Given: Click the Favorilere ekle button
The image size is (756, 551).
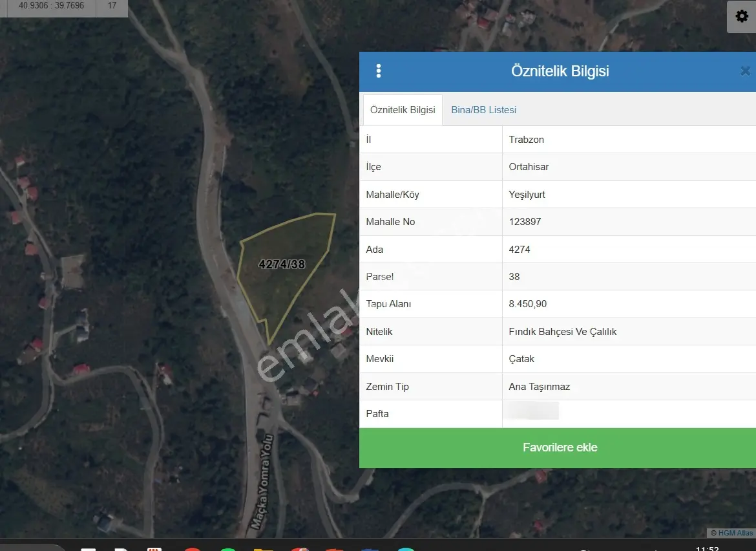Looking at the screenshot, I should [560, 448].
